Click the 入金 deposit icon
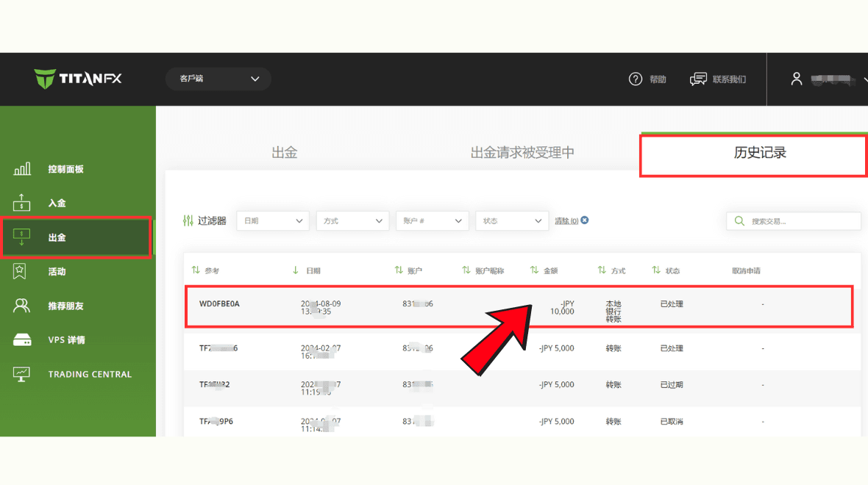 point(22,203)
